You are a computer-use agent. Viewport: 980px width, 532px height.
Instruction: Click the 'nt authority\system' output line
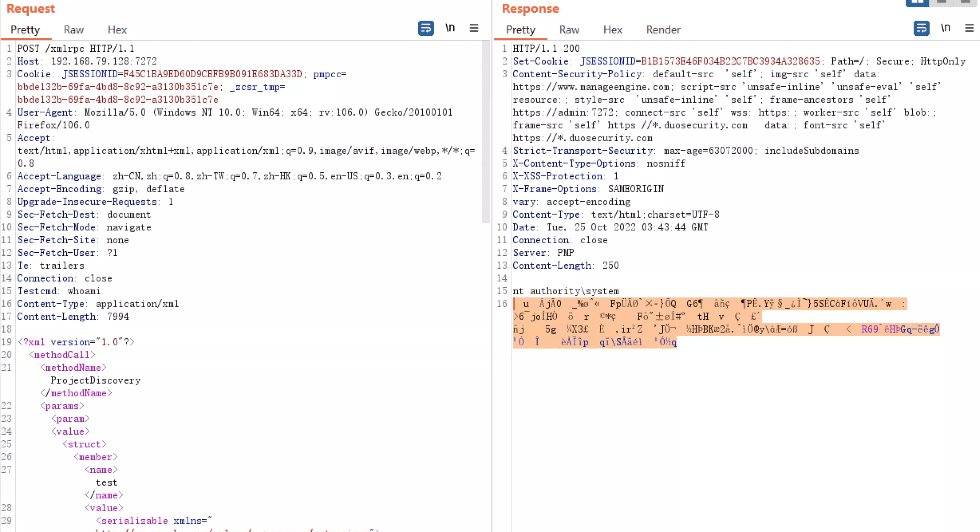566,291
